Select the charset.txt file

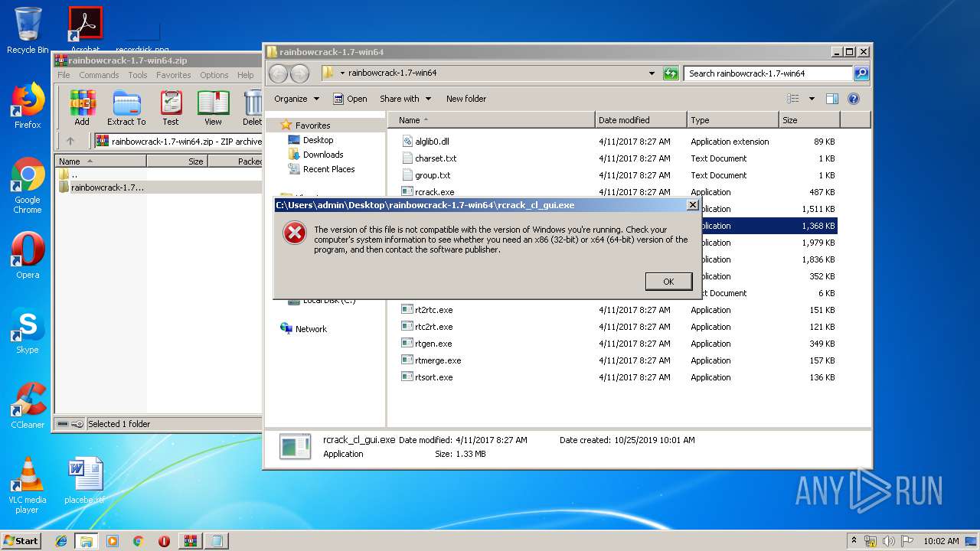coord(429,158)
